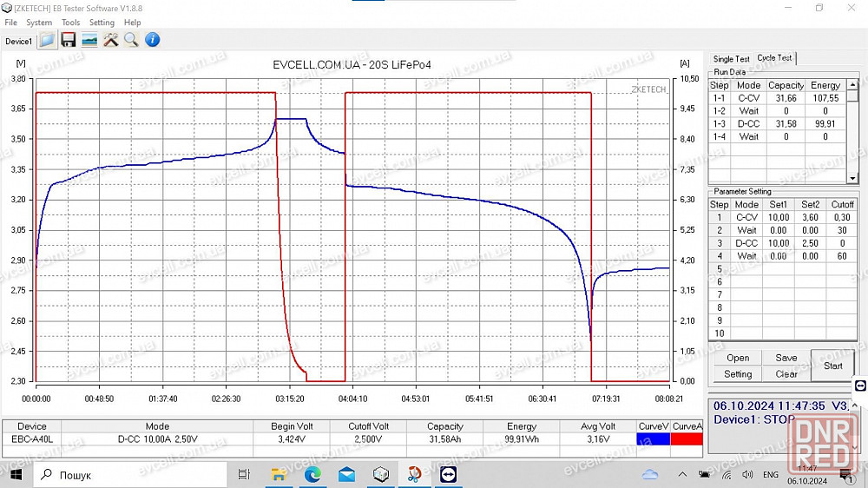Select parameter step row 10

(783, 333)
